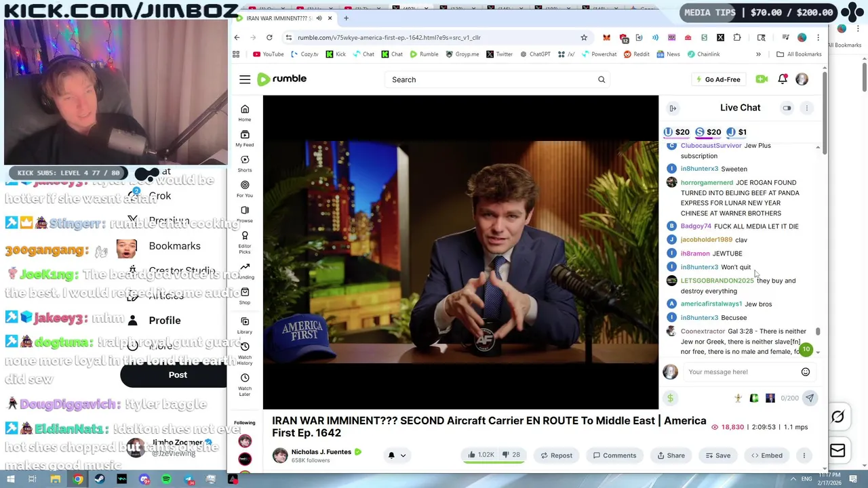
Task: Open Watch History in sidebar
Action: coord(245,353)
